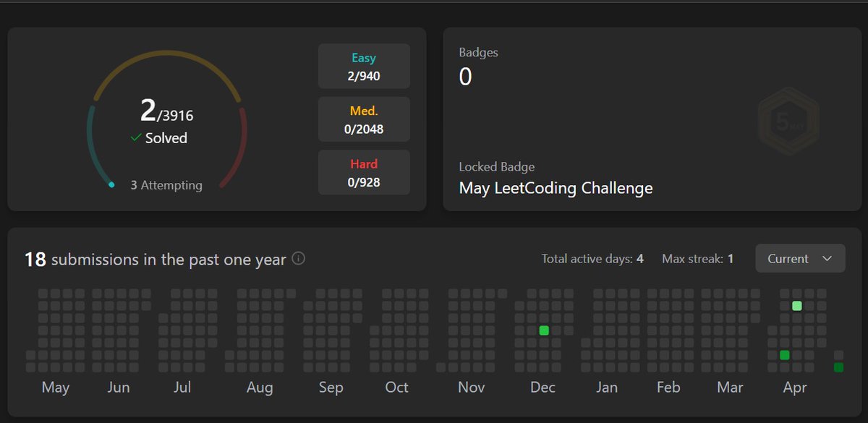Viewport: 868px width, 423px height.
Task: Click the green active day square in December
Action: [x=544, y=330]
